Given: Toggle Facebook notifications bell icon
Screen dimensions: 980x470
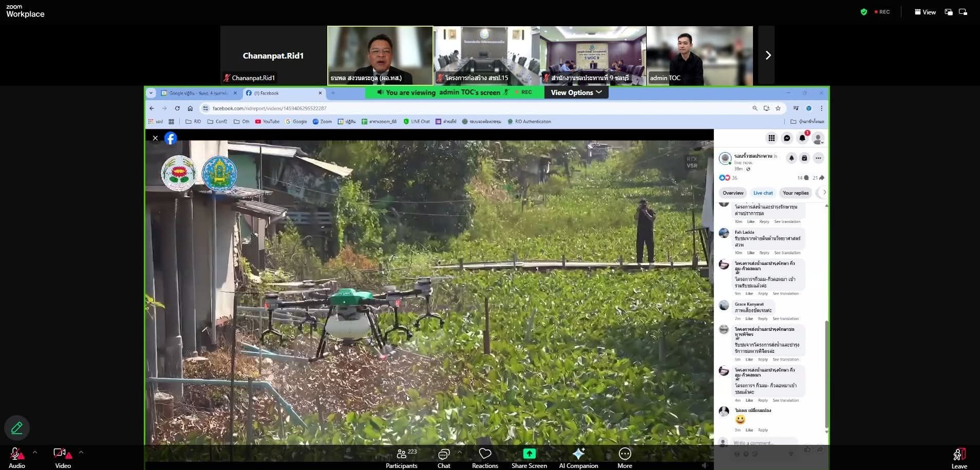Looking at the screenshot, I should 802,138.
